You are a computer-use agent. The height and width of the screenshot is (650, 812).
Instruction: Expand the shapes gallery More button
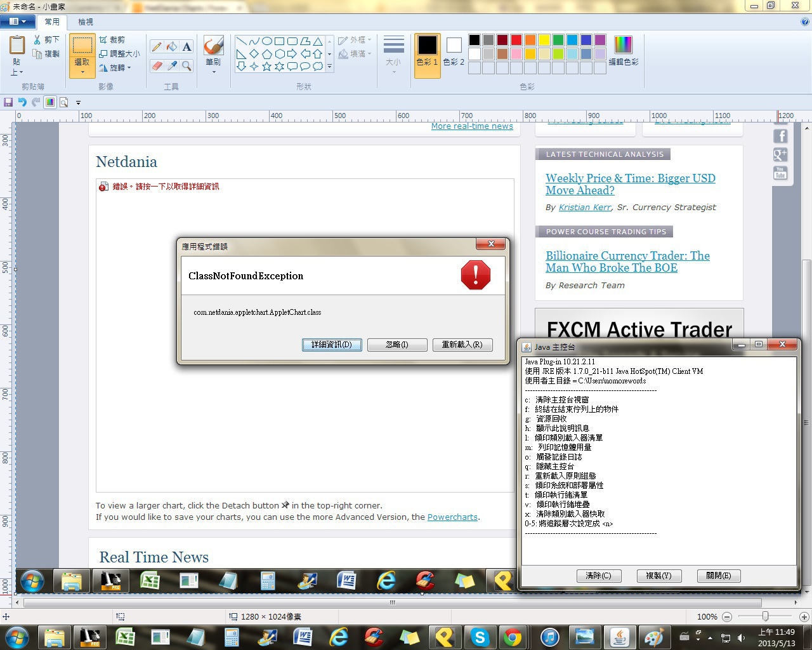[x=329, y=67]
